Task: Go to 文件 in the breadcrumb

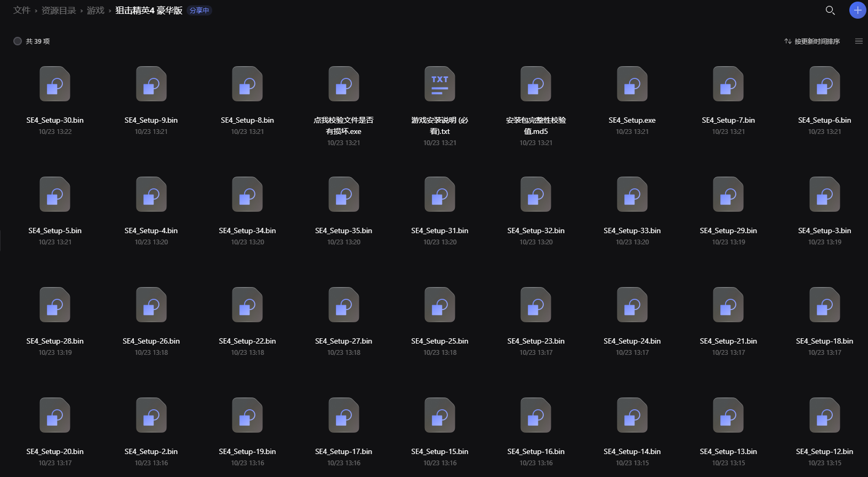Action: click(22, 10)
